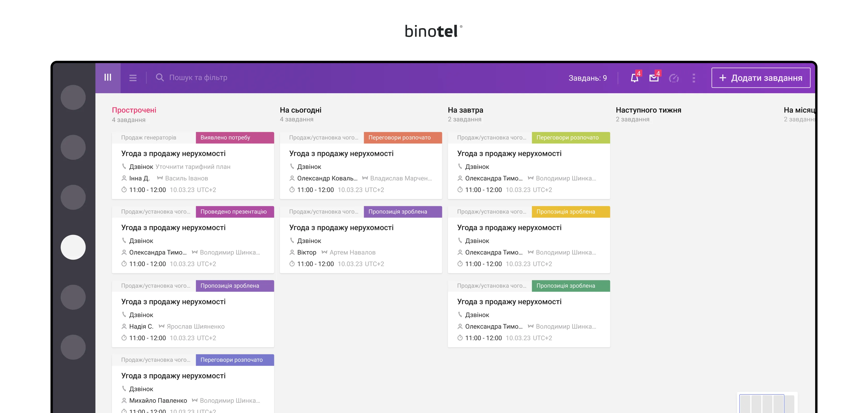Click crown icon before Артем Навалов

pos(324,252)
